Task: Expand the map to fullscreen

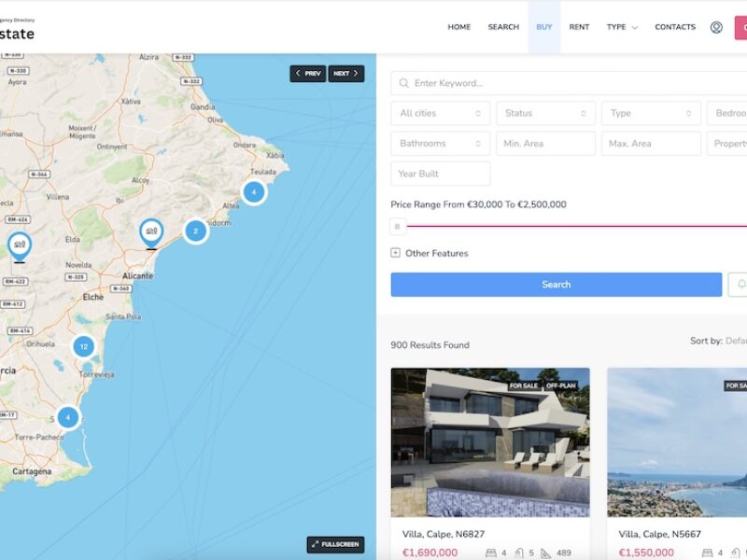Action: click(335, 544)
